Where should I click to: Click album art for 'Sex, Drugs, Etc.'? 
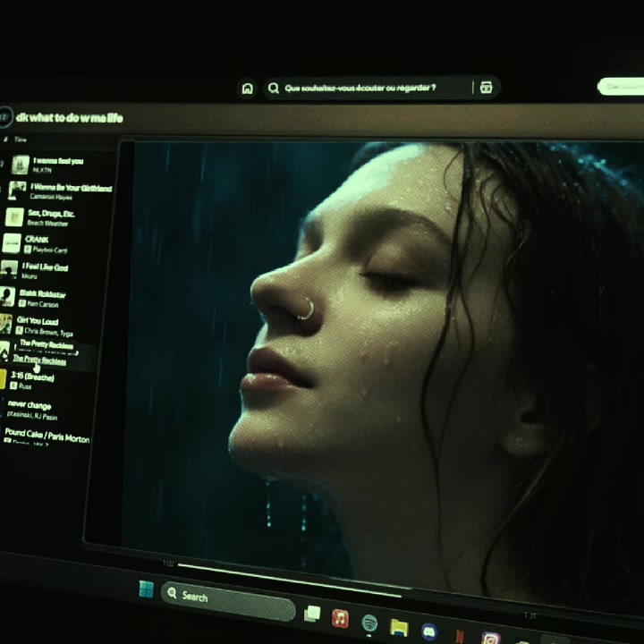(14, 216)
